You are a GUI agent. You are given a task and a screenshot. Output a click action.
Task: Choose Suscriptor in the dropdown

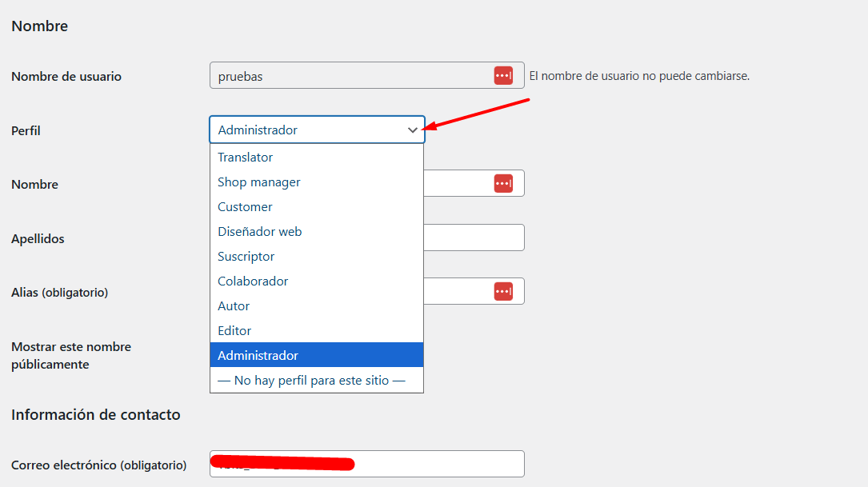click(246, 257)
